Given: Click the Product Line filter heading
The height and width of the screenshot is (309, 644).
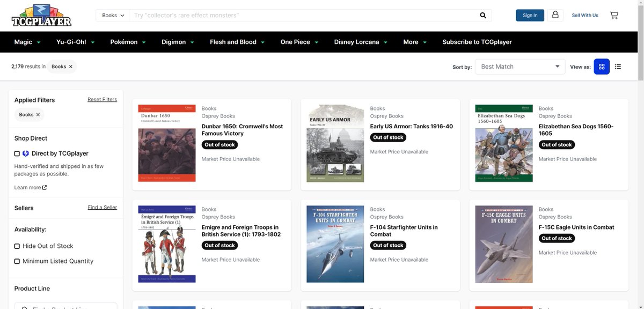Looking at the screenshot, I should click(x=32, y=289).
